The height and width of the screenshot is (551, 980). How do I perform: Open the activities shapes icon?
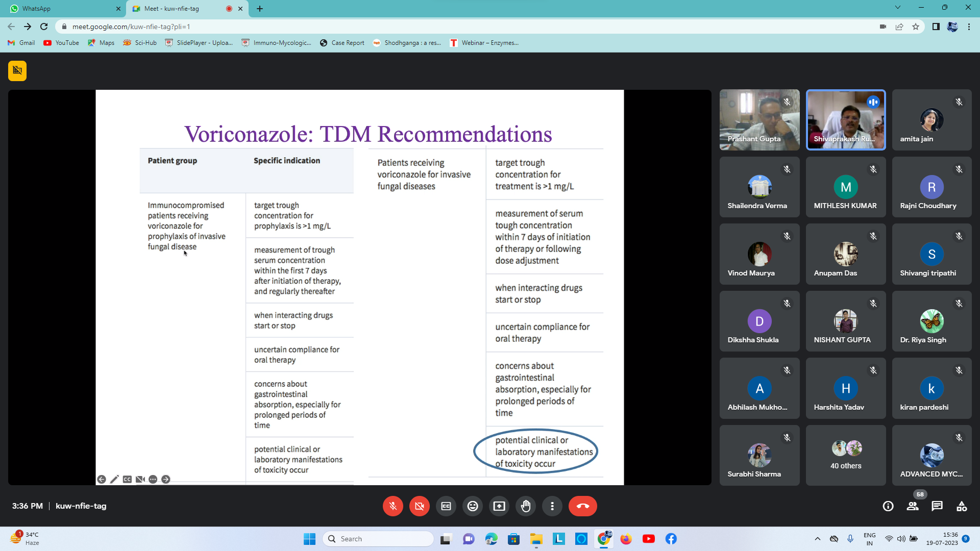962,506
